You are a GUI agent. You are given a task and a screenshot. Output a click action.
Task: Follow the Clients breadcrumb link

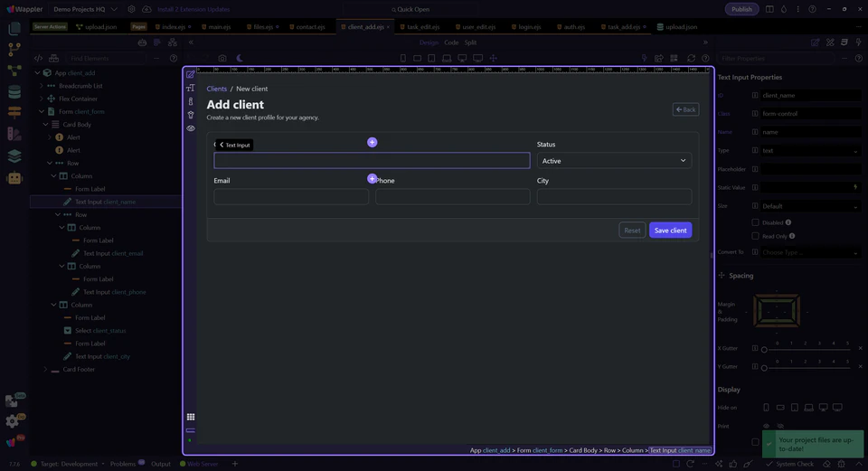click(216, 89)
